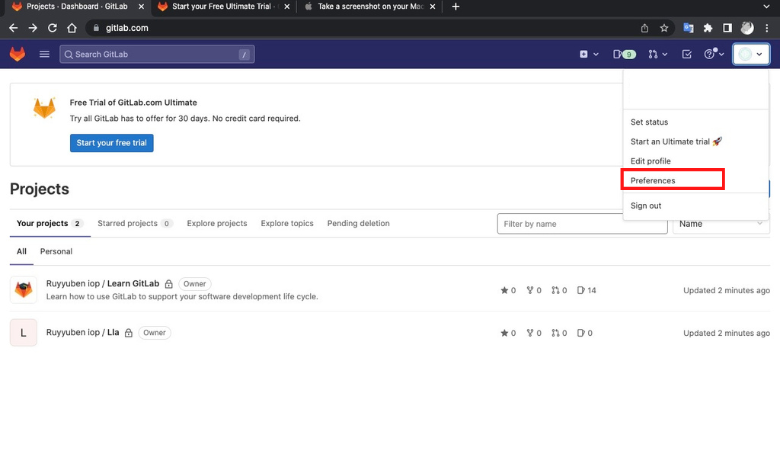Click the GitLab fox logo in navbar
The height and width of the screenshot is (470, 780).
click(17, 54)
